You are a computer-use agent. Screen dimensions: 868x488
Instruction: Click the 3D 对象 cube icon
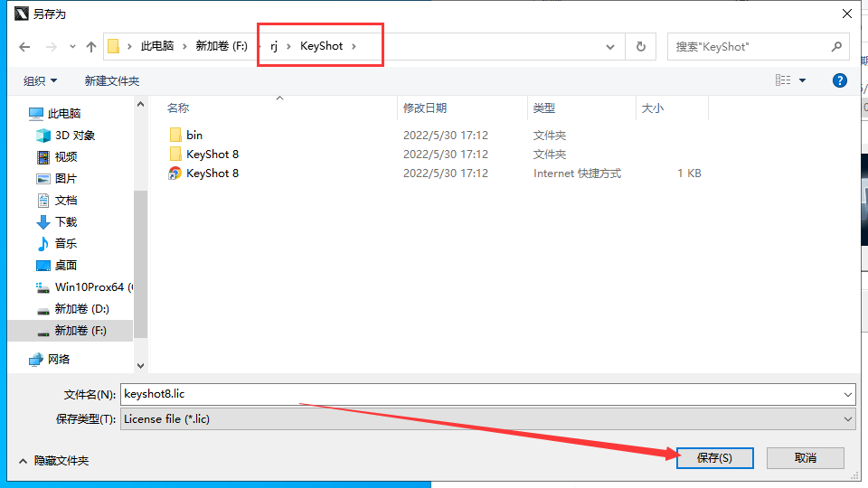pyautogui.click(x=43, y=135)
